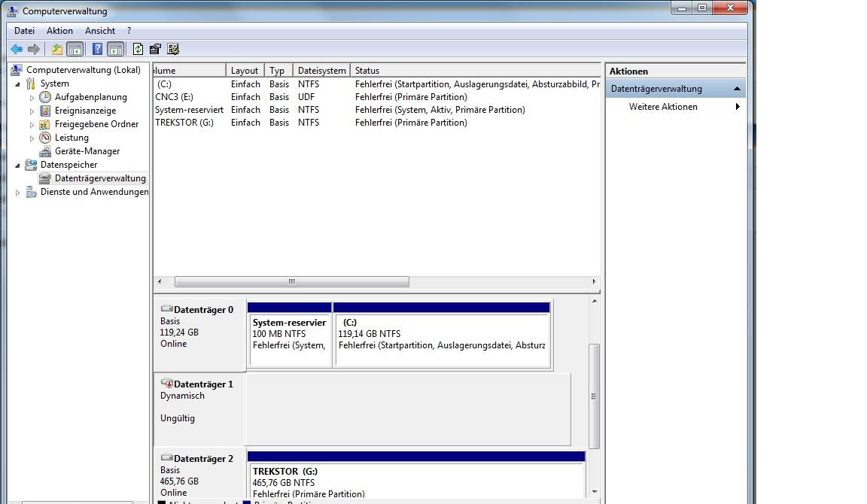This screenshot has height=504, width=867.
Task: Open the Ansicht menu
Action: (100, 31)
